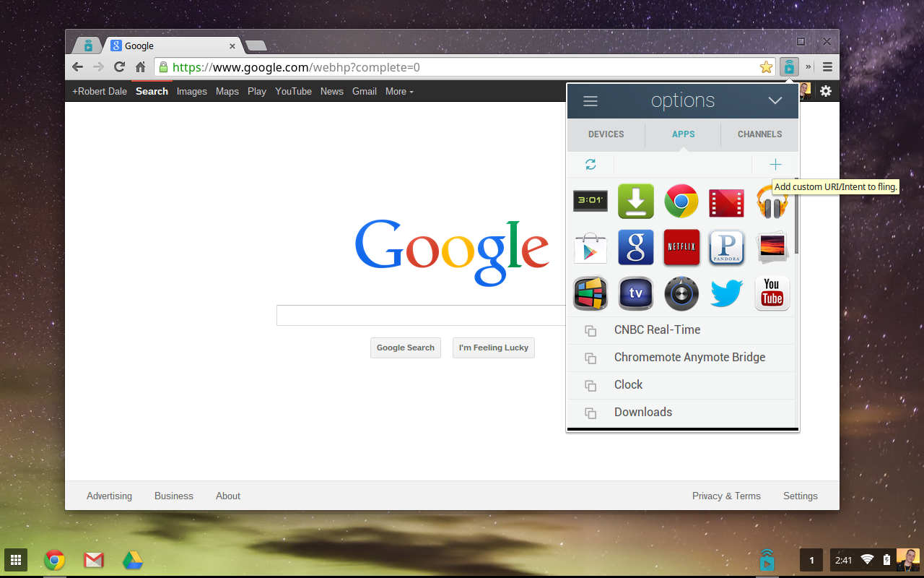Open the Settings link in the footer

tap(801, 496)
